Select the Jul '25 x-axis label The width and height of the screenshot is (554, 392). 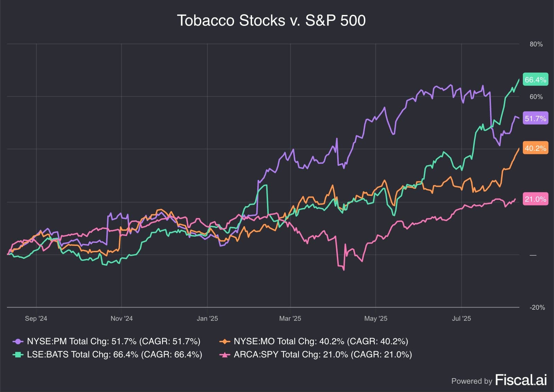461,318
